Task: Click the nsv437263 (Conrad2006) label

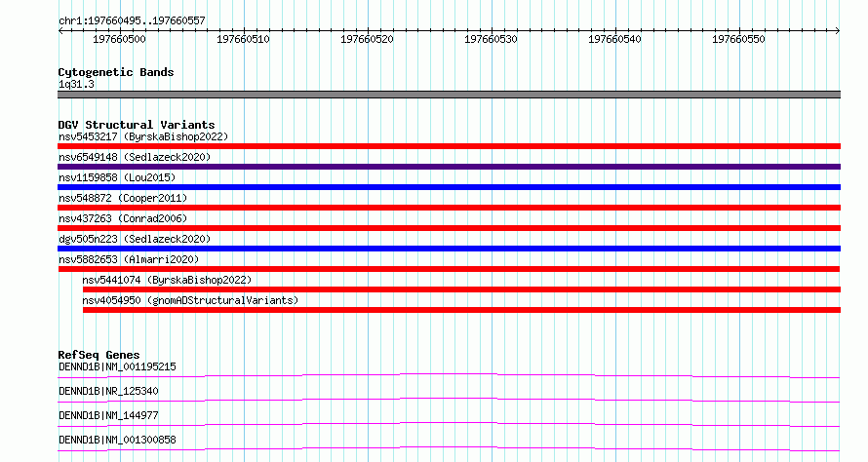Action: point(123,218)
